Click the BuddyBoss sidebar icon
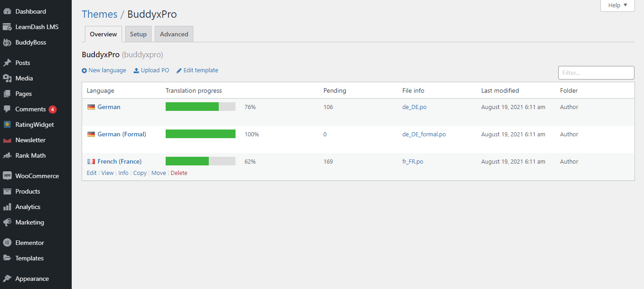Image resolution: width=644 pixels, height=289 pixels. [x=7, y=43]
